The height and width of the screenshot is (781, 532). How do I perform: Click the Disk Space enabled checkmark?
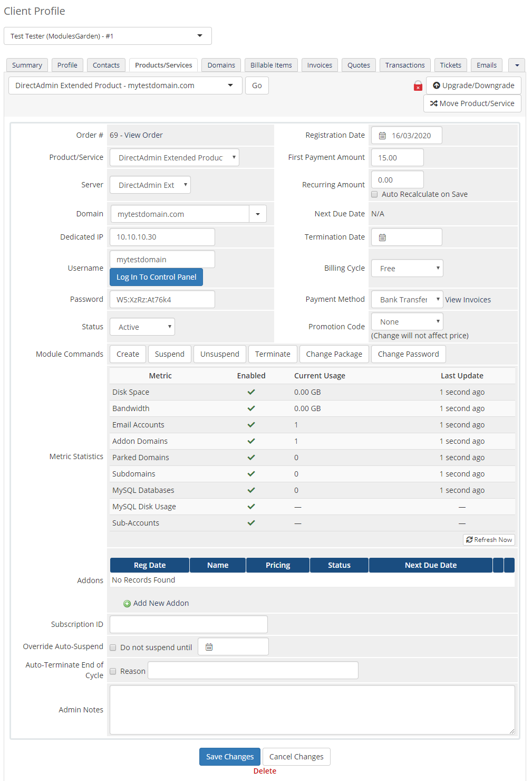(251, 392)
